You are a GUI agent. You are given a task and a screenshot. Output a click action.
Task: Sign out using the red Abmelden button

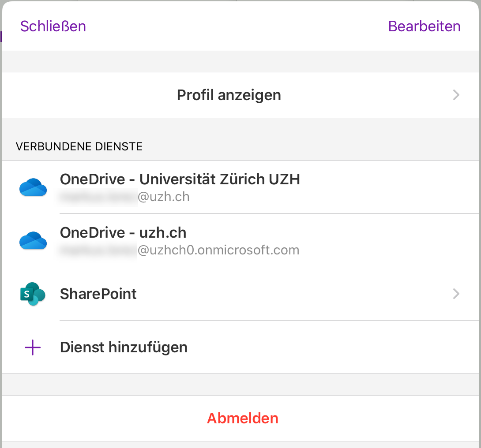[x=242, y=418]
